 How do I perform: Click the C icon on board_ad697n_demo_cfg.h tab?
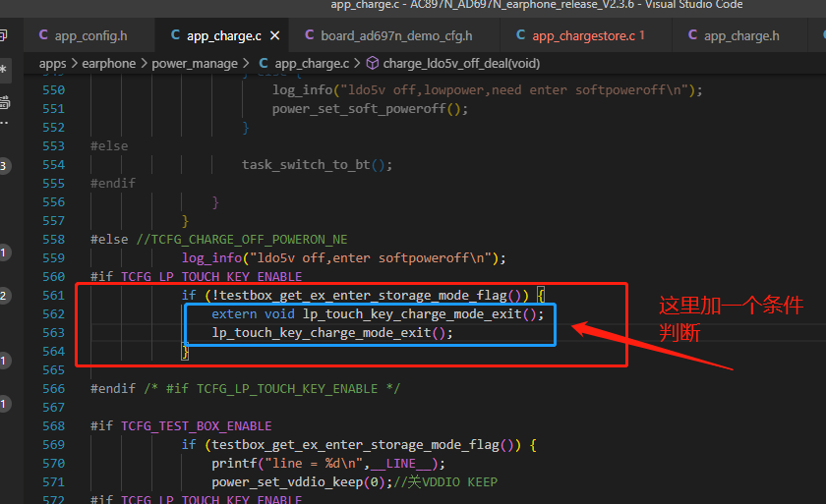(309, 35)
